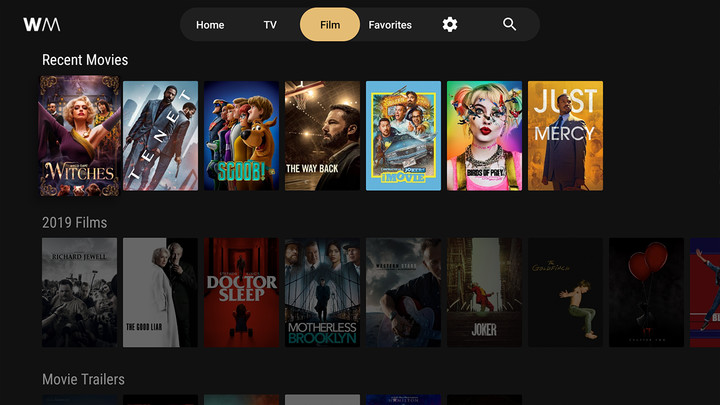Open the Tenet movie poster
This screenshot has width=720, height=405.
point(160,136)
